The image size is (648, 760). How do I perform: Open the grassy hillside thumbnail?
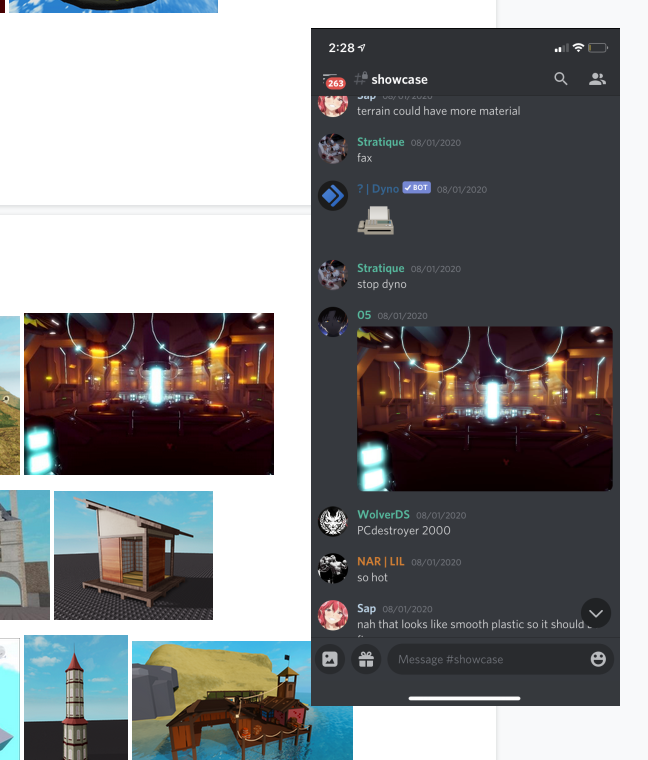click(10, 395)
